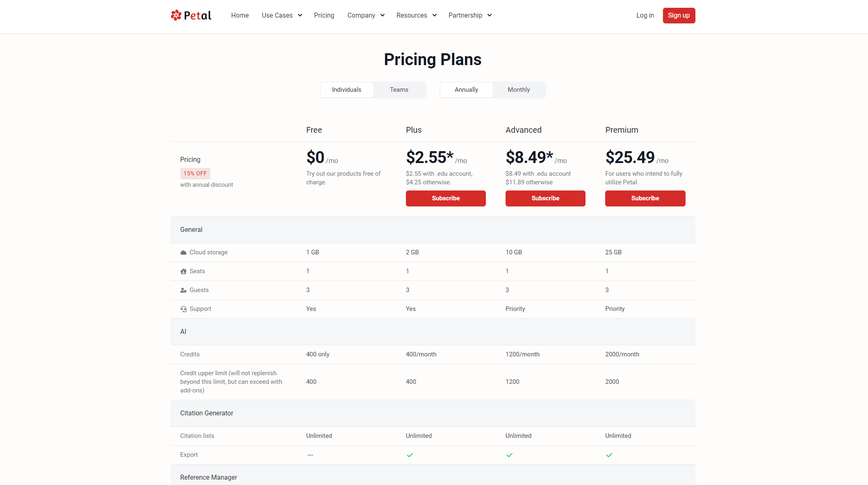The image size is (868, 485).
Task: Click the Seats row icon
Action: click(183, 272)
